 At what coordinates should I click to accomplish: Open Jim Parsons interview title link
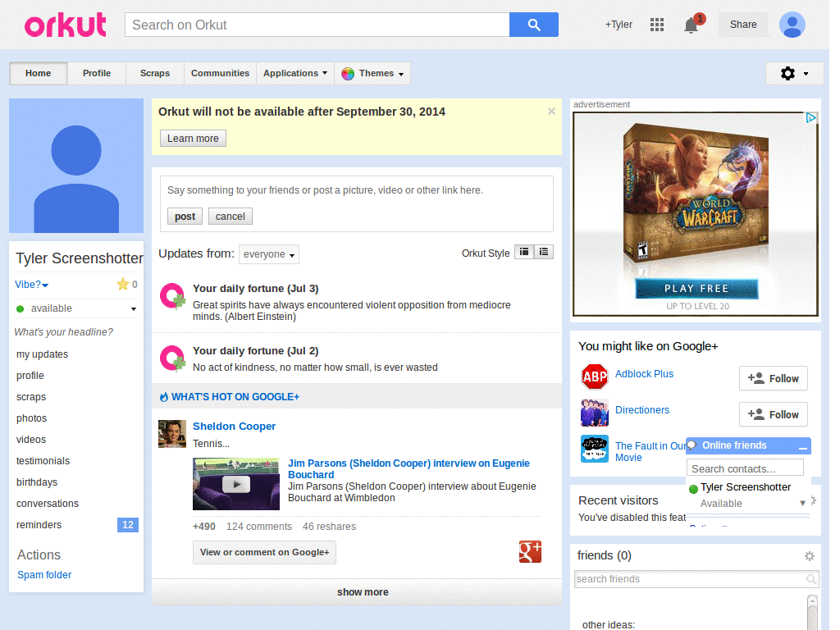(409, 468)
